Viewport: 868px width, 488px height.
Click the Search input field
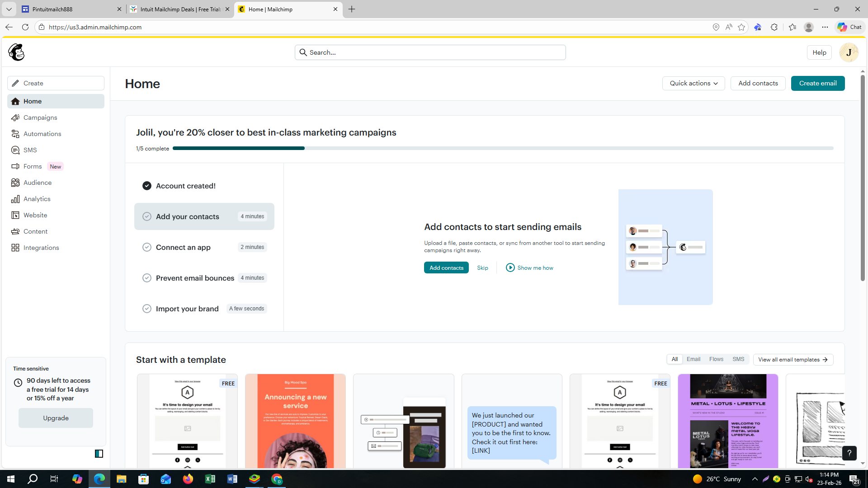coord(430,52)
